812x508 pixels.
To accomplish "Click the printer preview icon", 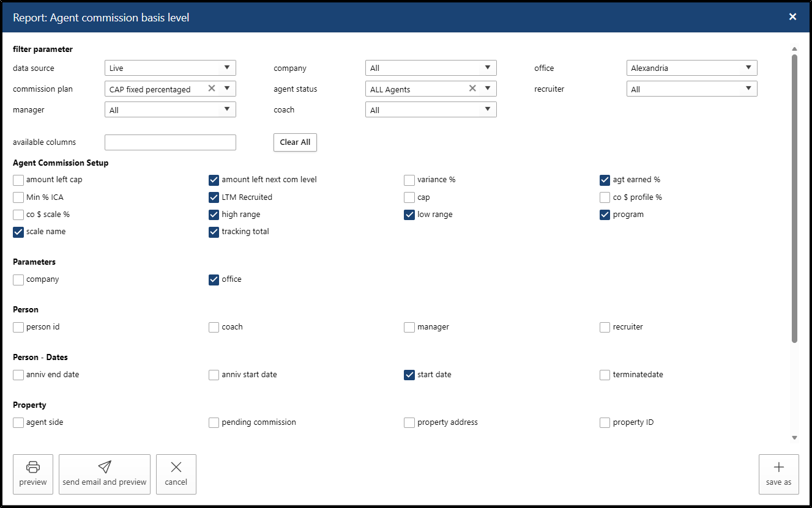I will (33, 468).
